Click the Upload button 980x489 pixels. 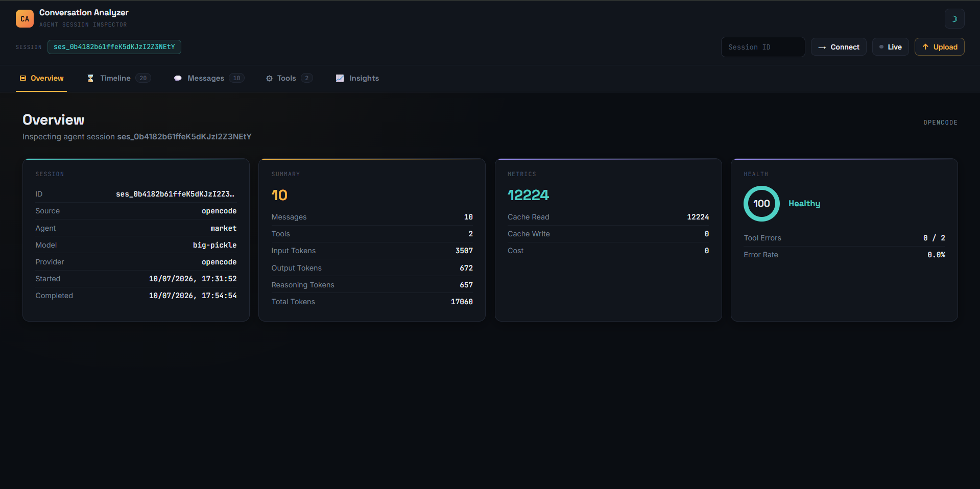[939, 47]
